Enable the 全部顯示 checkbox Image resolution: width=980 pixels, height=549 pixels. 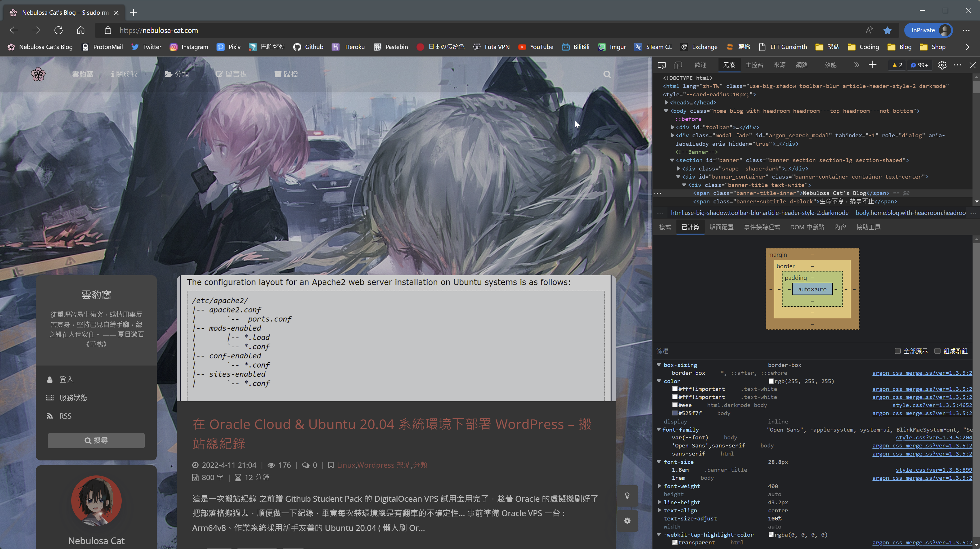tap(898, 351)
